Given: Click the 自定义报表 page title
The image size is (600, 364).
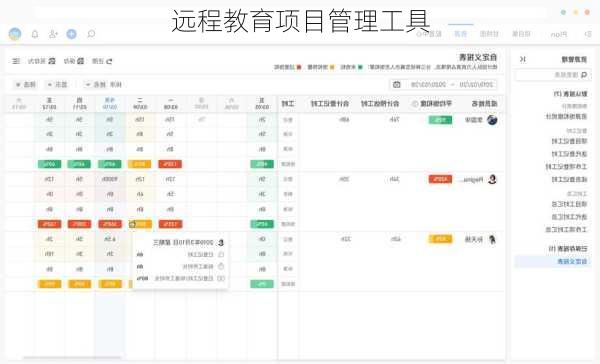Looking at the screenshot, I should [478, 57].
